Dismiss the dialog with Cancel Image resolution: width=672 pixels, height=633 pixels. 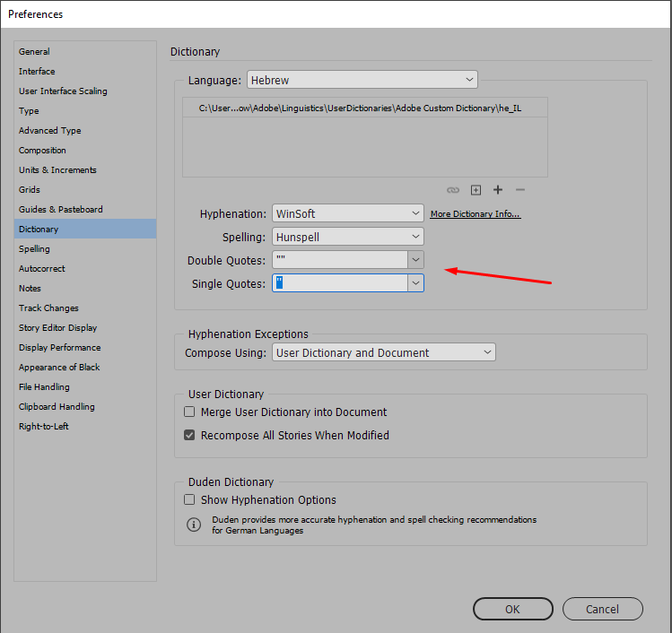point(603,609)
